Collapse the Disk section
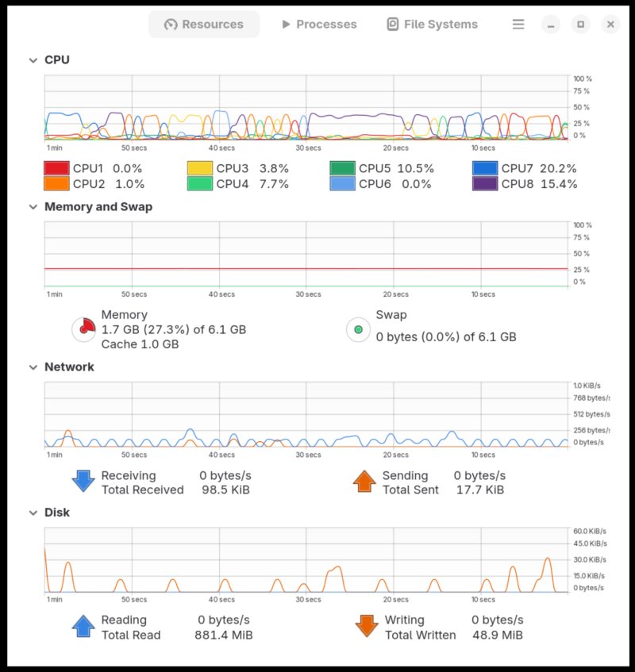The height and width of the screenshot is (672, 635). [33, 513]
